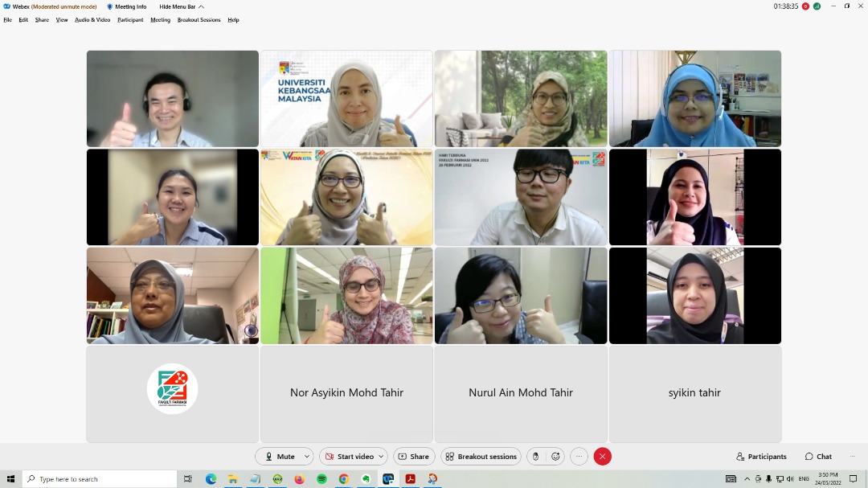Open the reactions smiley icon
This screenshot has height=488, width=868.
[x=555, y=457]
